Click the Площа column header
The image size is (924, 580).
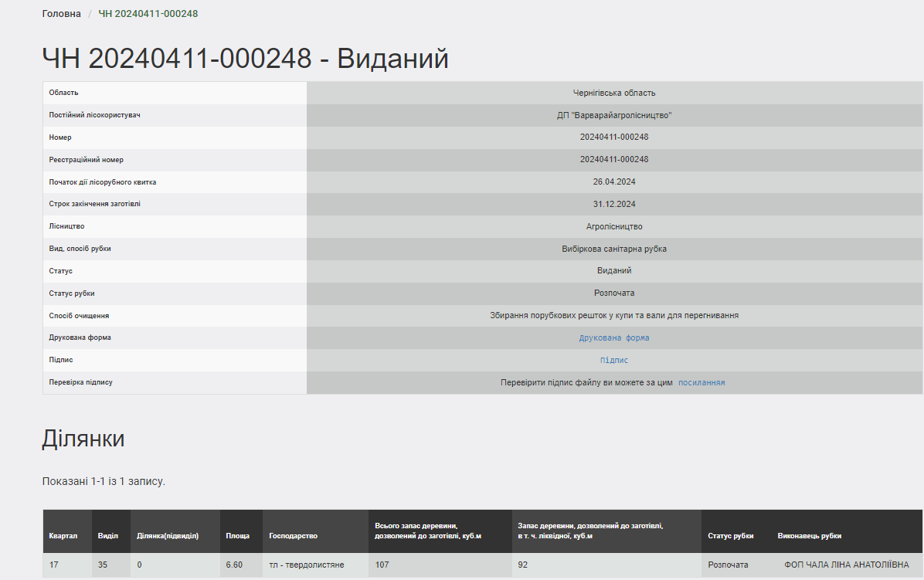click(x=237, y=536)
